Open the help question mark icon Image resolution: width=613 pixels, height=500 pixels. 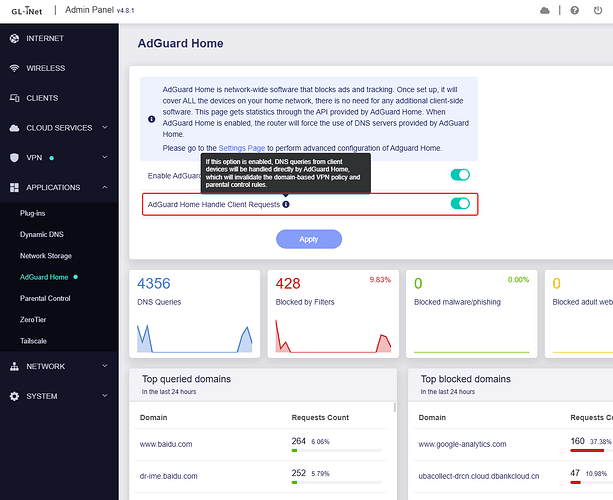click(573, 10)
